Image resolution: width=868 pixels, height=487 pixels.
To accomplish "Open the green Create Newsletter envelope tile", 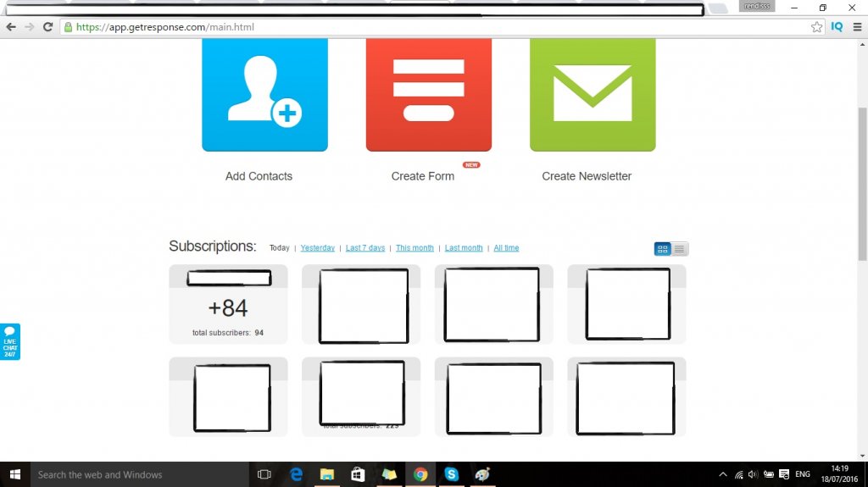I will (593, 94).
